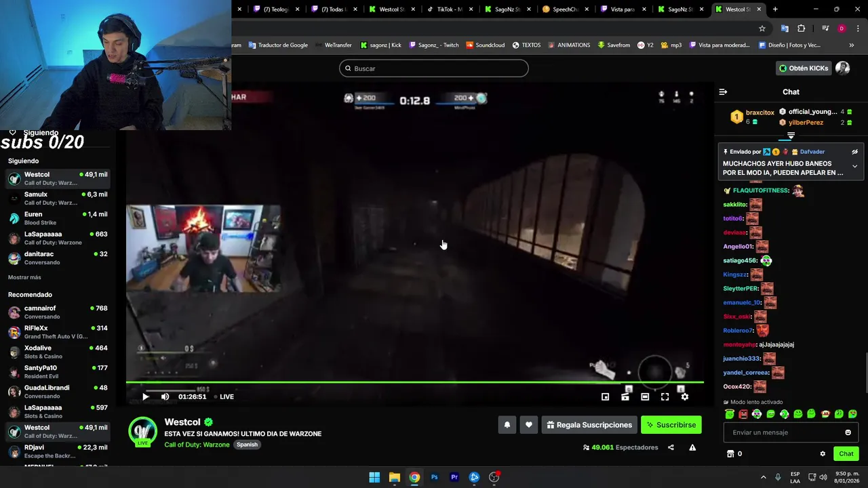Click Obtén KICKs button
The image size is (868, 488).
(x=804, y=68)
